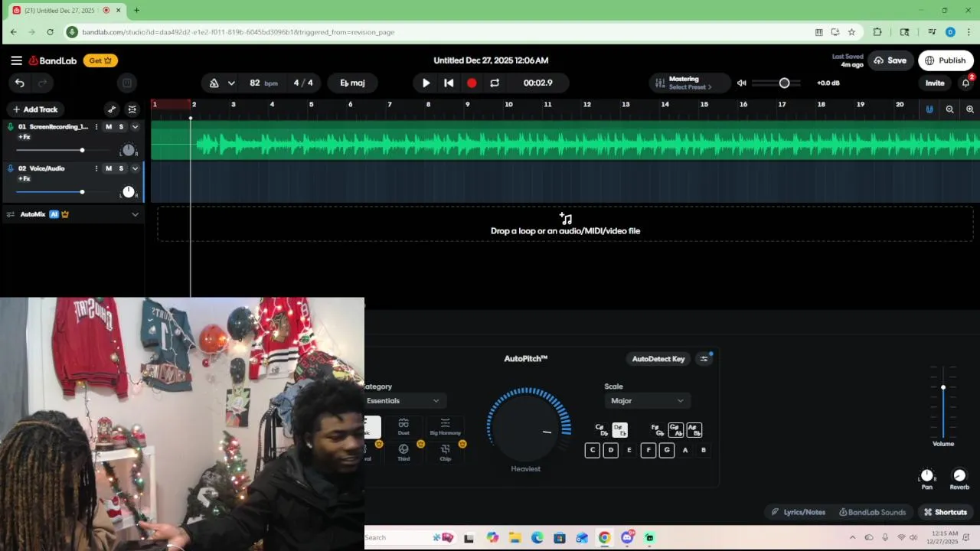Click the pan knob of track 01
980x551 pixels.
[129, 150]
